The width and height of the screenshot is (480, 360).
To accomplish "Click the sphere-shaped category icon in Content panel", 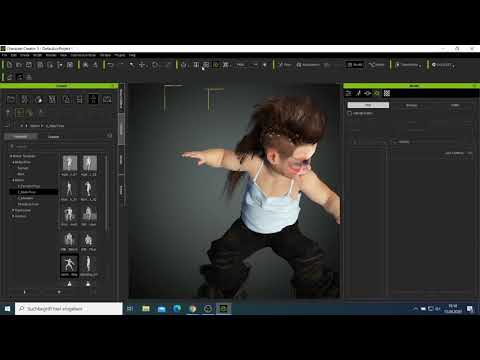I will point(39,99).
